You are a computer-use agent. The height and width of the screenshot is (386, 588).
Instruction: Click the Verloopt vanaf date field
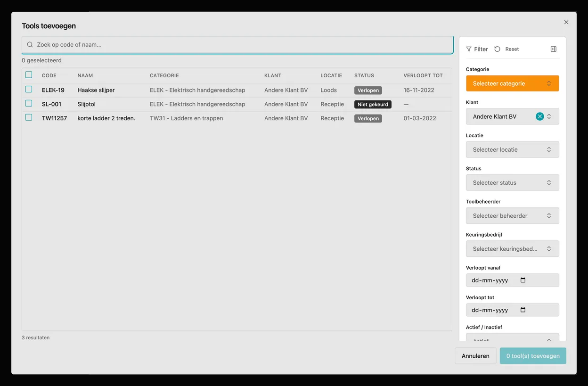(513, 280)
